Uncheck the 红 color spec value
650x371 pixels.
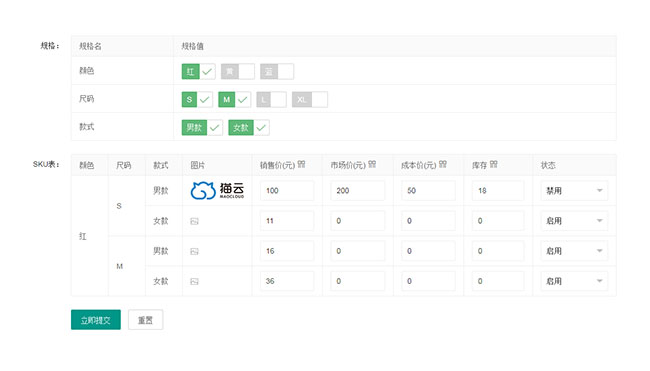(x=198, y=71)
